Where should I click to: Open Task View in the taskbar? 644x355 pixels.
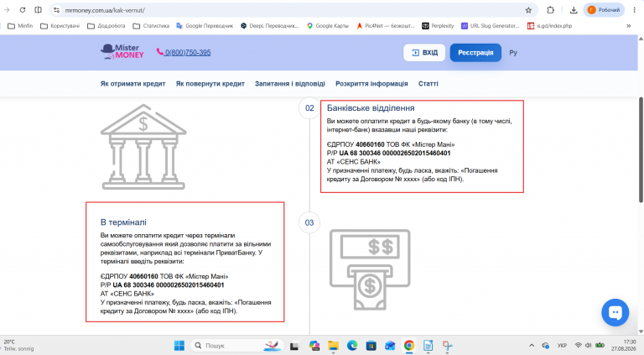pos(294,346)
